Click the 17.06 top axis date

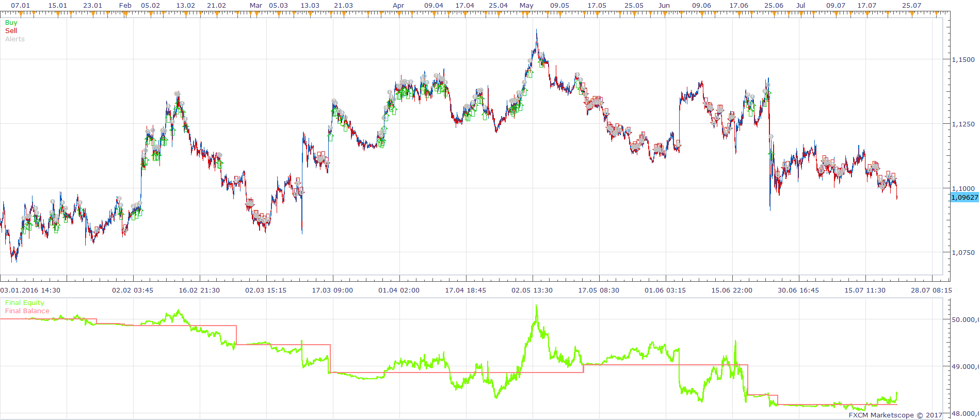(739, 6)
